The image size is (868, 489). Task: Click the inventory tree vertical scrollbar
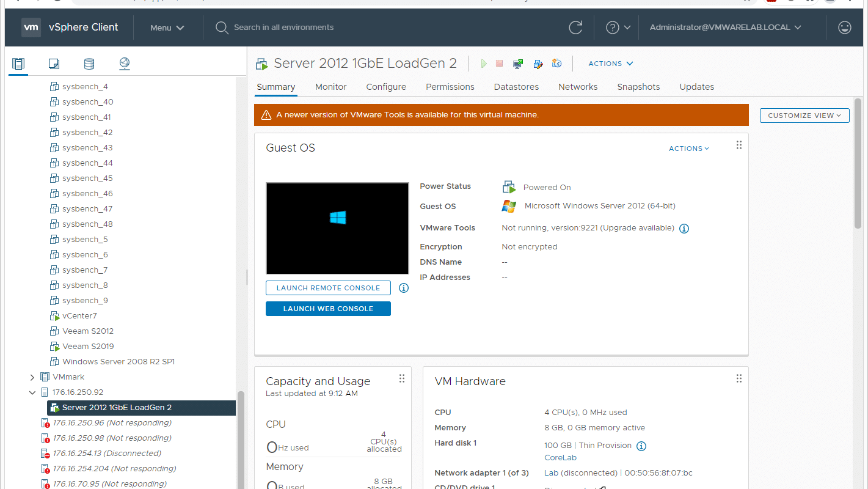241,439
